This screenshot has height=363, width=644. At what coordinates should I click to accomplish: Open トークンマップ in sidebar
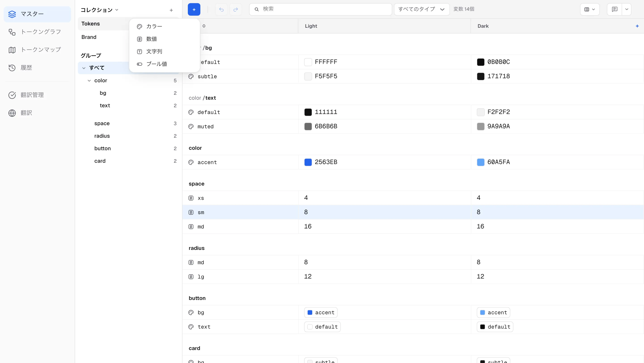37,50
